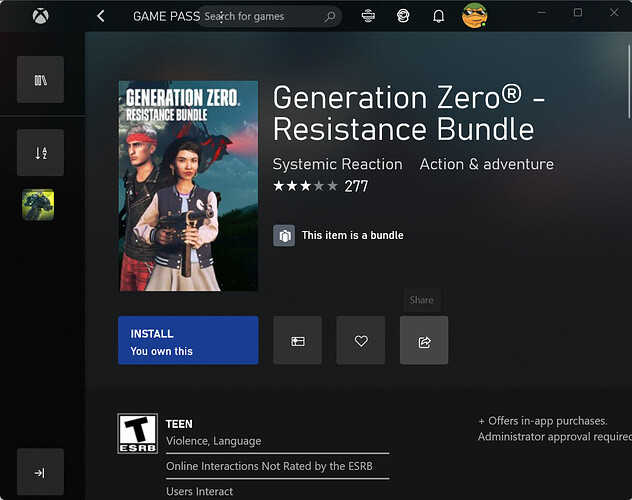Open the recent game thumbnail in sidebar
The image size is (632, 500).
click(38, 205)
